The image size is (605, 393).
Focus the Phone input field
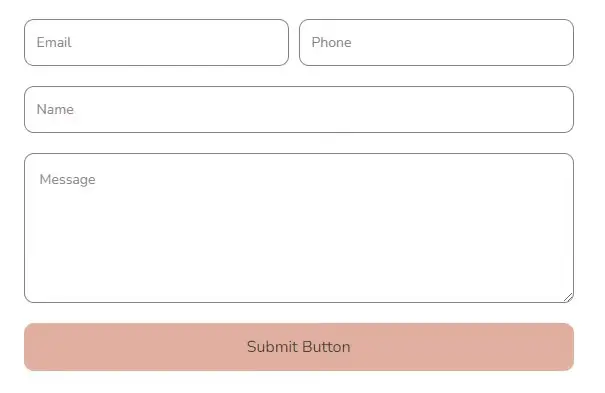[436, 42]
